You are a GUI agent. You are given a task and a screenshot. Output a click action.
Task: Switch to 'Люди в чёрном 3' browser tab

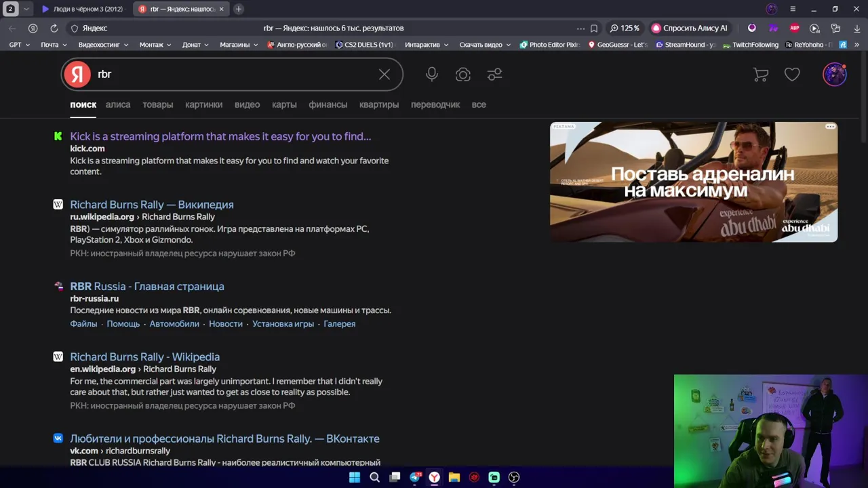coord(83,9)
